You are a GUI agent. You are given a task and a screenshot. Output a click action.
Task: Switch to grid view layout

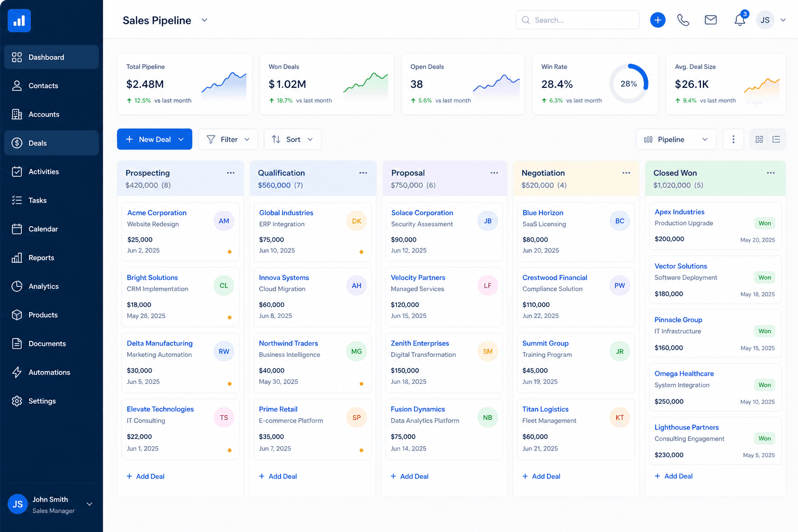tap(759, 139)
